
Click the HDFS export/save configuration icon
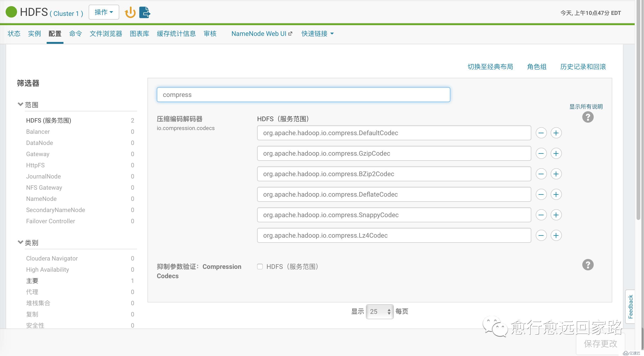click(145, 12)
